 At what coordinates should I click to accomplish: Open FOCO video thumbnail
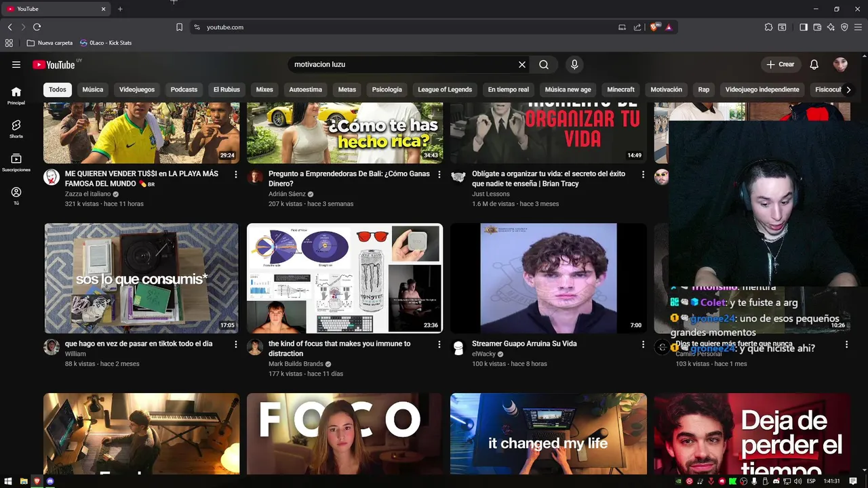point(344,434)
